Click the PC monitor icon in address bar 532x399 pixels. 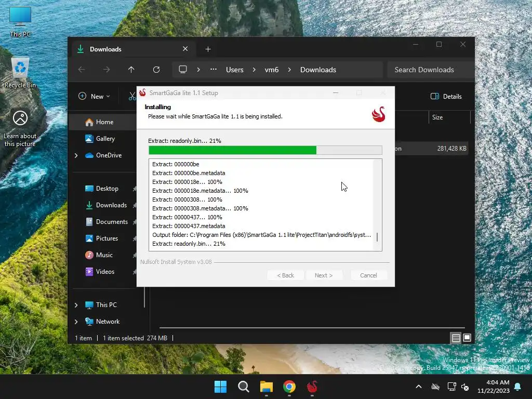coord(183,70)
